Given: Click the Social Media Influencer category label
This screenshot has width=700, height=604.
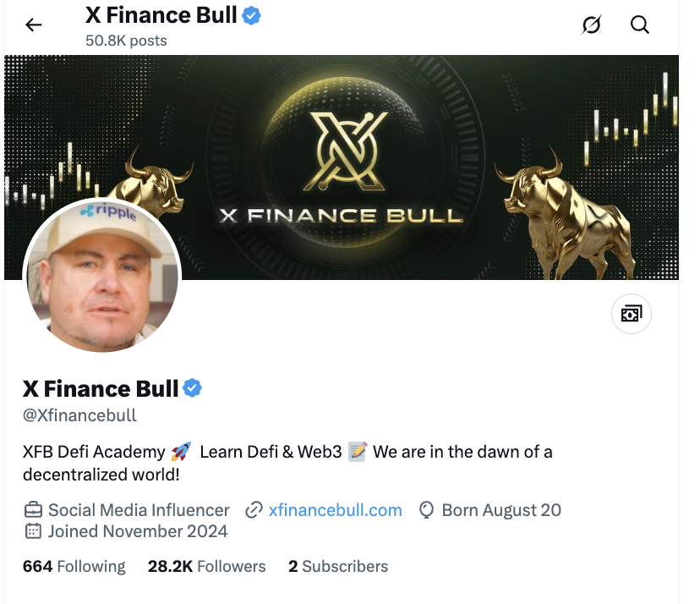Looking at the screenshot, I should [x=139, y=510].
